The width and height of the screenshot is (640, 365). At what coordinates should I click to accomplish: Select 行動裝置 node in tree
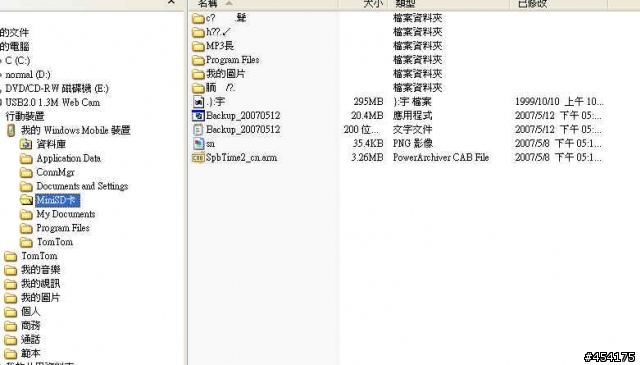tap(24, 116)
